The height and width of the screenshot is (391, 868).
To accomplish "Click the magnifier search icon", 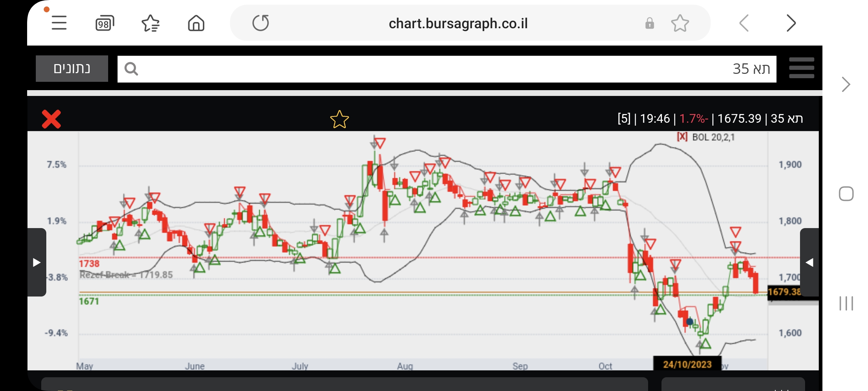I will point(131,69).
